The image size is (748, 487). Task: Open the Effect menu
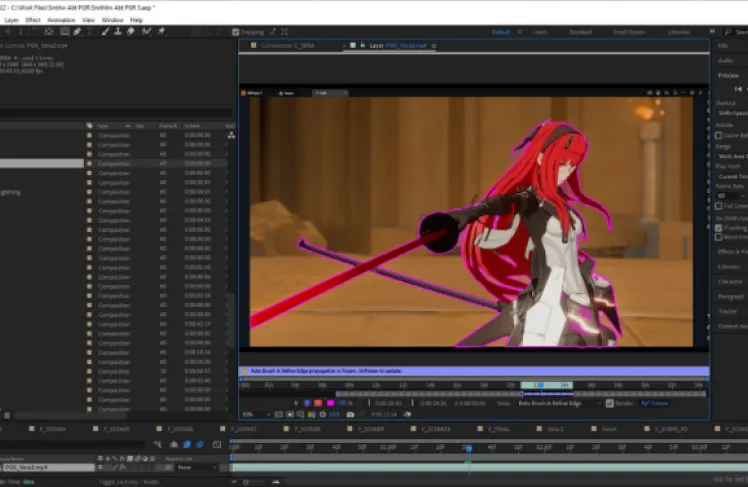(x=32, y=20)
